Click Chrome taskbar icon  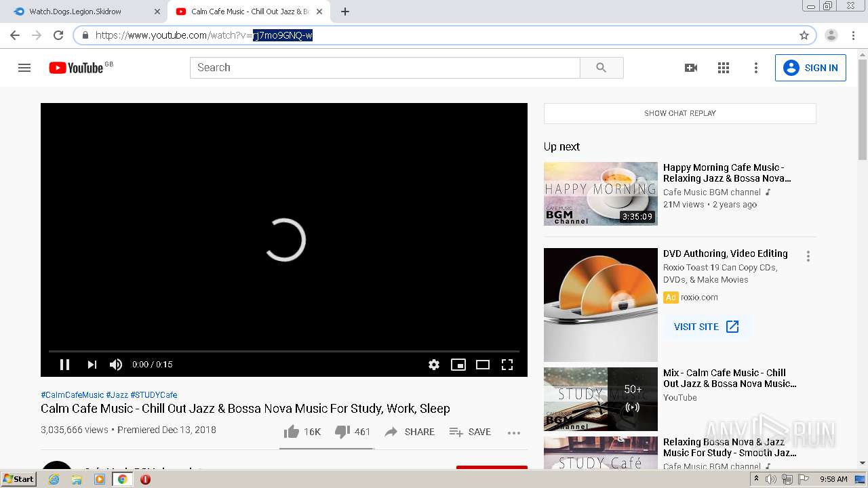tap(122, 479)
